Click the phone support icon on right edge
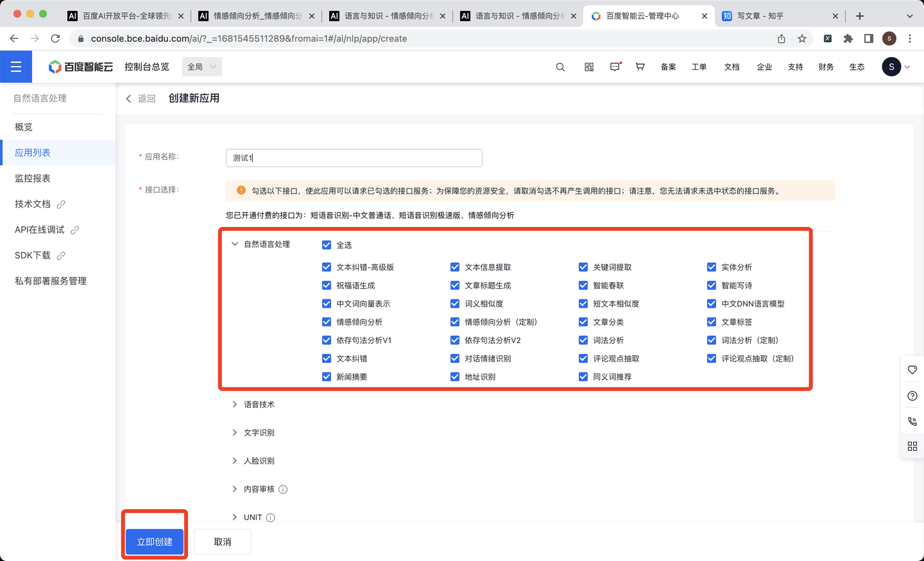Image resolution: width=924 pixels, height=561 pixels. pos(912,421)
